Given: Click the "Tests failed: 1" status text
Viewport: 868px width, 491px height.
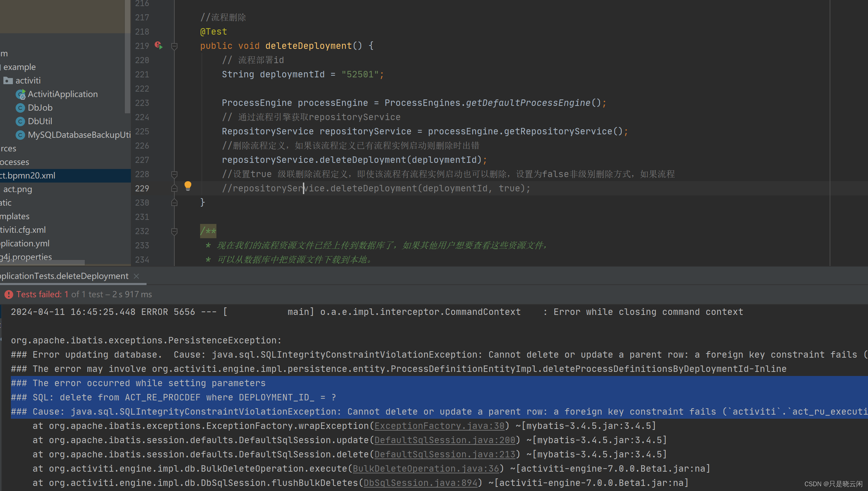Looking at the screenshot, I should pyautogui.click(x=42, y=295).
